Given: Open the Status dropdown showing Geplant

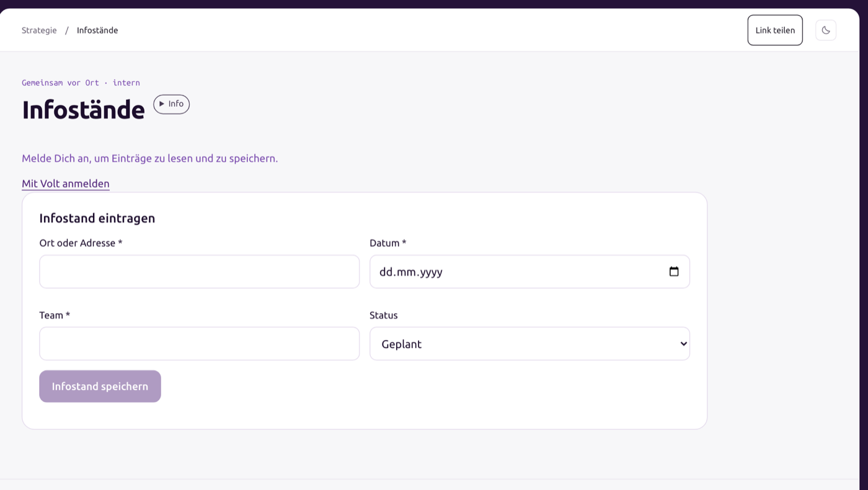Looking at the screenshot, I should [529, 344].
